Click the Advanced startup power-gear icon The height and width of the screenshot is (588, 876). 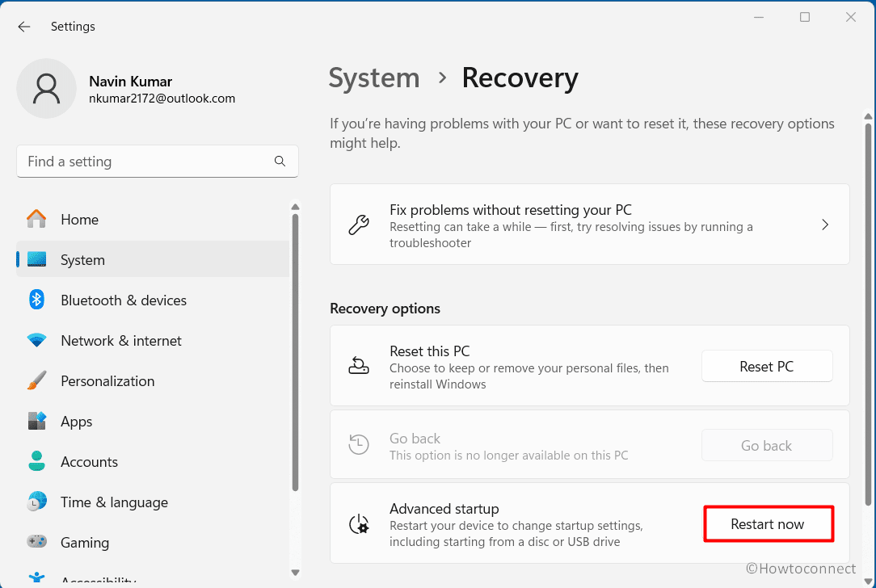359,523
